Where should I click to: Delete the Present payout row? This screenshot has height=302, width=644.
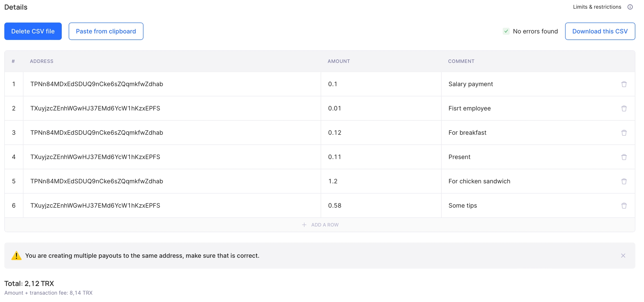click(x=624, y=157)
